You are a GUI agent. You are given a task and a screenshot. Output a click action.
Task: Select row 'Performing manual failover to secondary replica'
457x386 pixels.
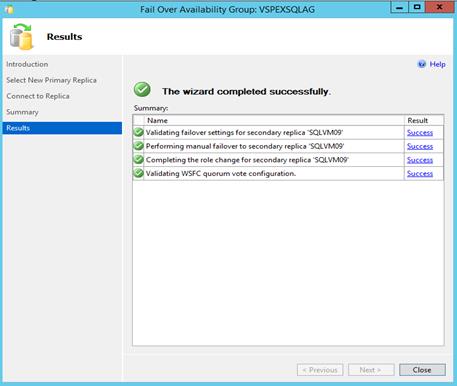(288, 146)
